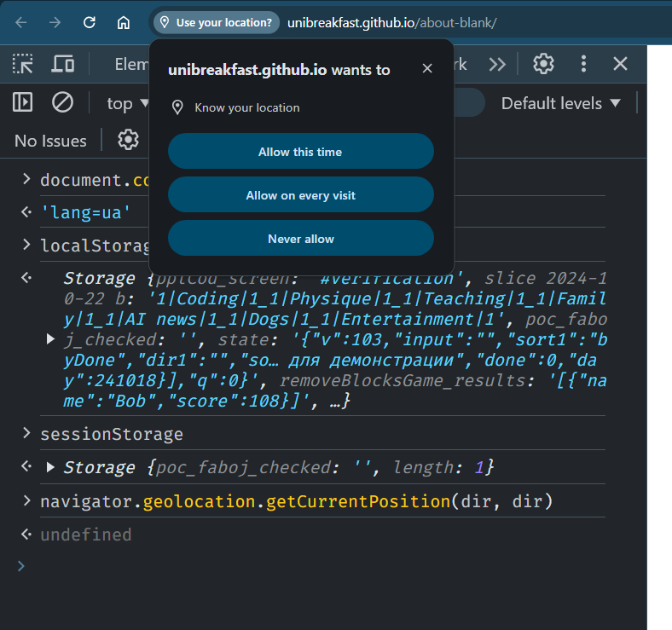Expand the sessionStorage Storage object
The width and height of the screenshot is (672, 630).
point(50,467)
